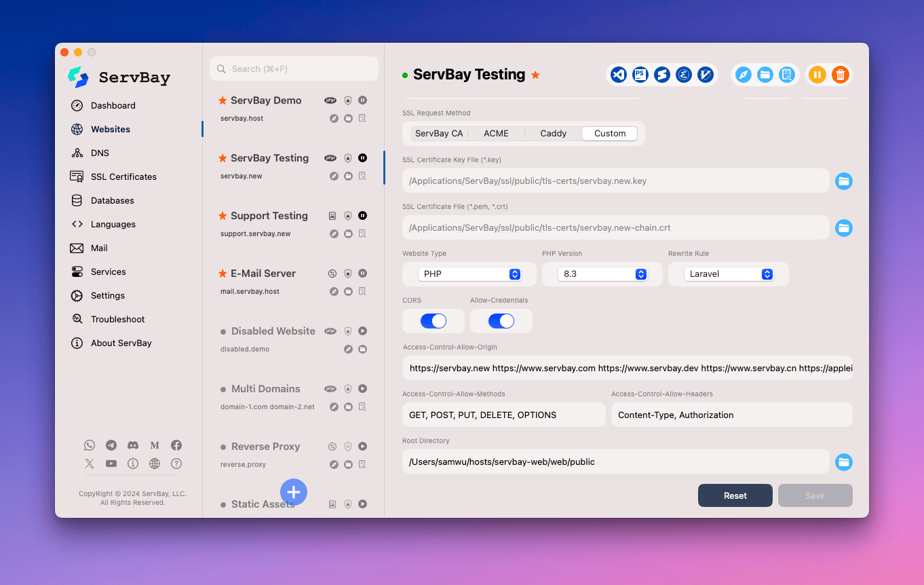Pause ServBay Testing with orange pause icon

pos(817,75)
